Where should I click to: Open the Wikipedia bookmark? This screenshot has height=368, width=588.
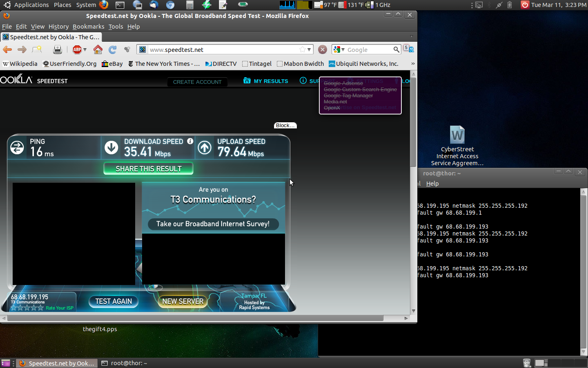click(x=20, y=64)
